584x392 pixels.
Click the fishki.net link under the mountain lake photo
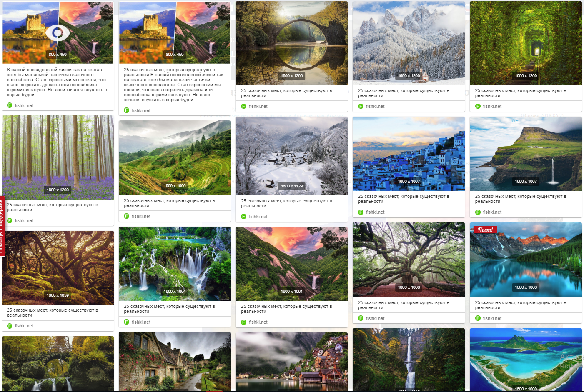pos(492,318)
